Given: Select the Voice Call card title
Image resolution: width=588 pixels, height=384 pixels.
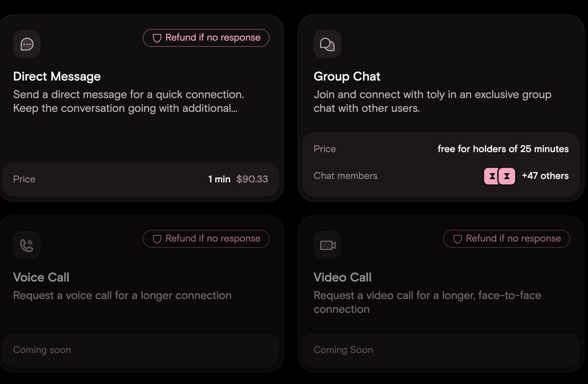Looking at the screenshot, I should [41, 277].
